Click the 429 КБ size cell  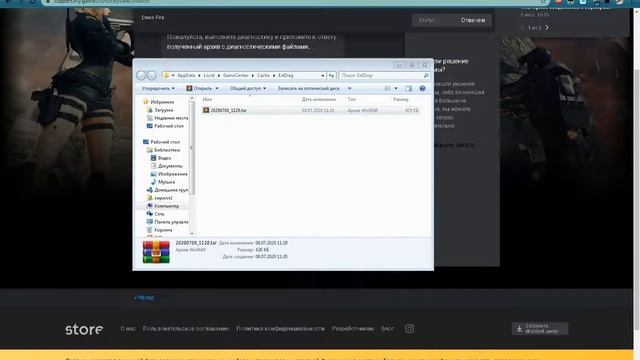tap(411, 111)
